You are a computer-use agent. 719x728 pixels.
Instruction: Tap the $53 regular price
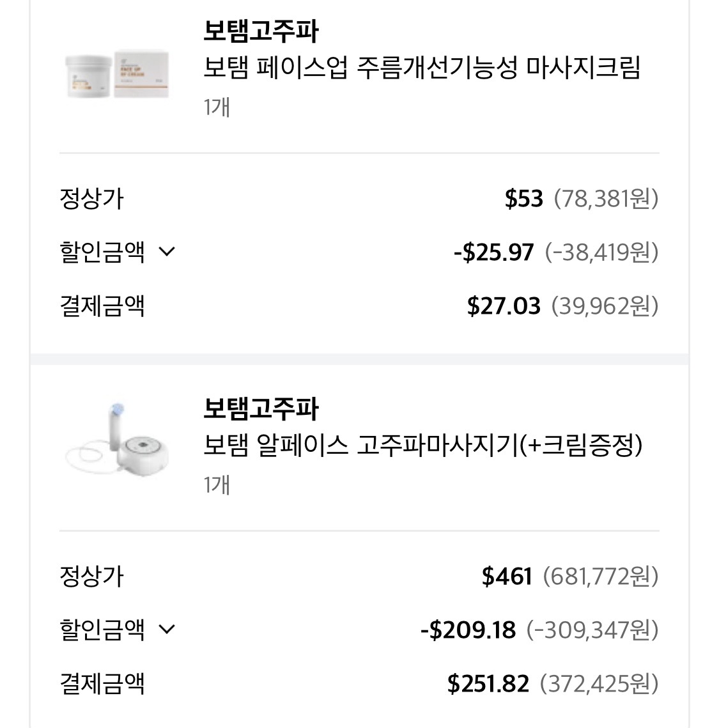(523, 199)
